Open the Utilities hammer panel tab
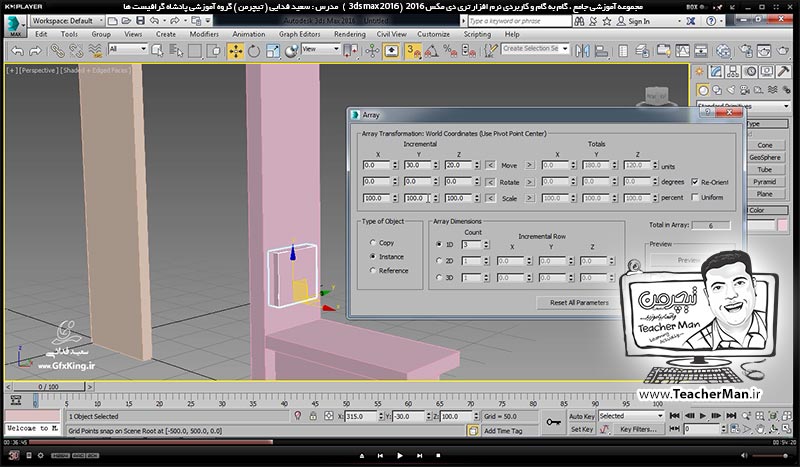Image resolution: width=800 pixels, height=467 pixels. click(784, 72)
